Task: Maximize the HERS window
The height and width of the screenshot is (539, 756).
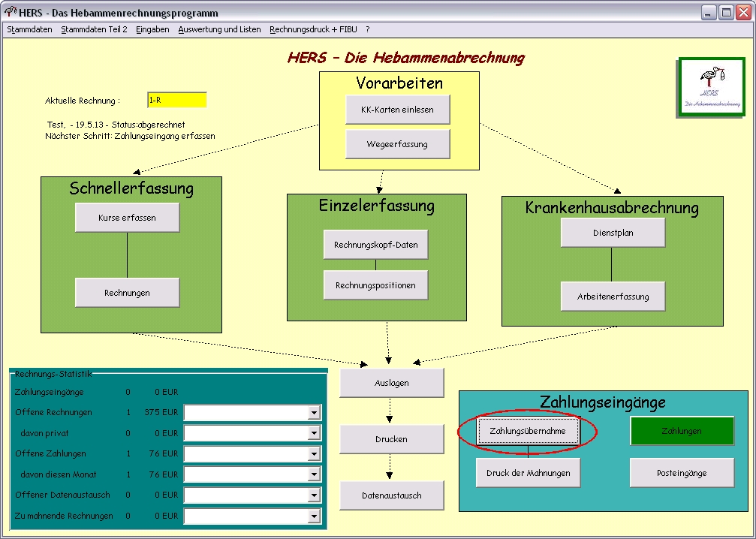Action: click(726, 13)
